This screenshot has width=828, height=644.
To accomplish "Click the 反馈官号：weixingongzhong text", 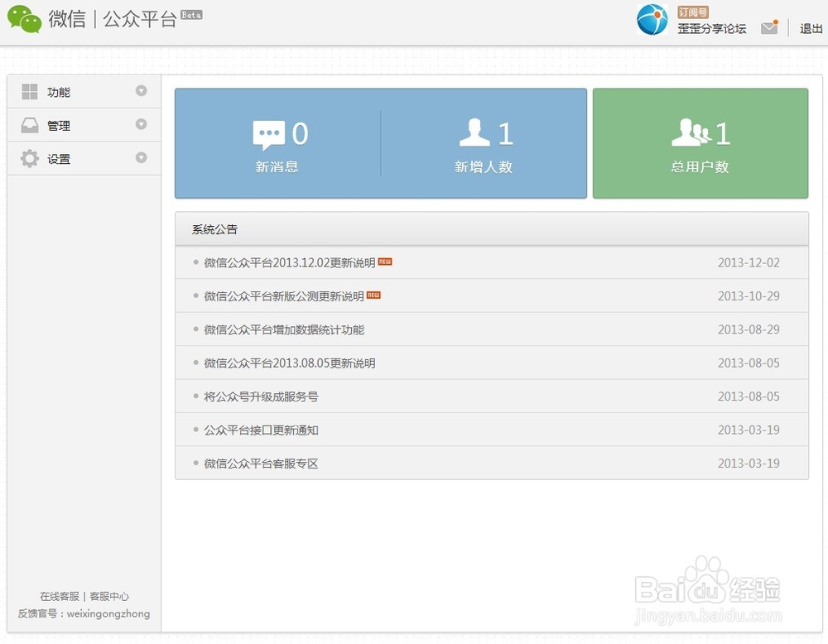I will [84, 614].
